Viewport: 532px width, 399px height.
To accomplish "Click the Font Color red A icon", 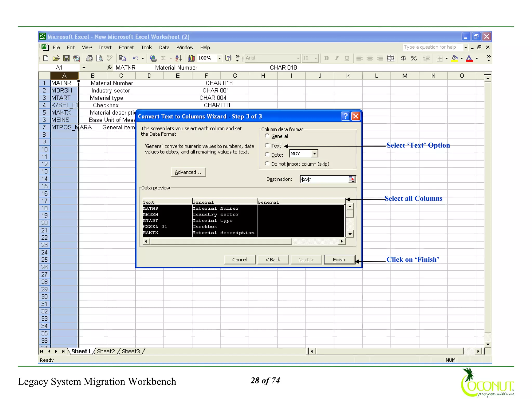I will click(x=469, y=58).
